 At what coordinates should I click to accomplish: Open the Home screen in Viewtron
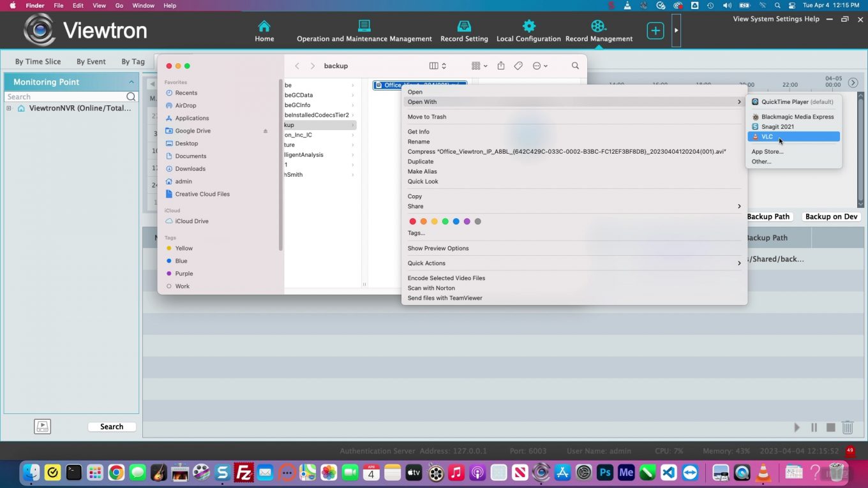coord(264,30)
